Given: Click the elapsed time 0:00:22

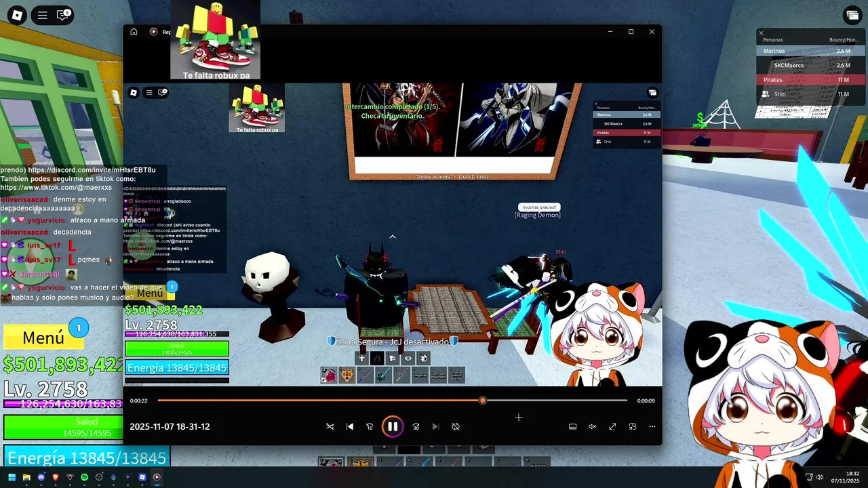Looking at the screenshot, I should pos(139,401).
